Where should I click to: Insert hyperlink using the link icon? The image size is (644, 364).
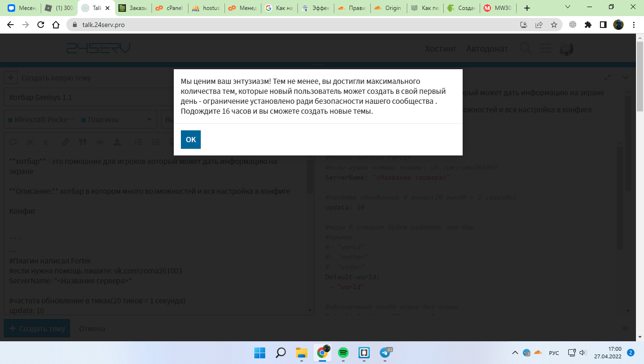tap(65, 142)
